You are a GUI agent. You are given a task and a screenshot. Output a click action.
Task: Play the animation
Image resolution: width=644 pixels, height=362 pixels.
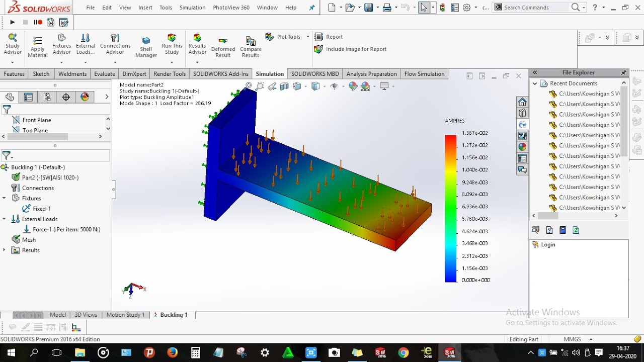[12, 22]
